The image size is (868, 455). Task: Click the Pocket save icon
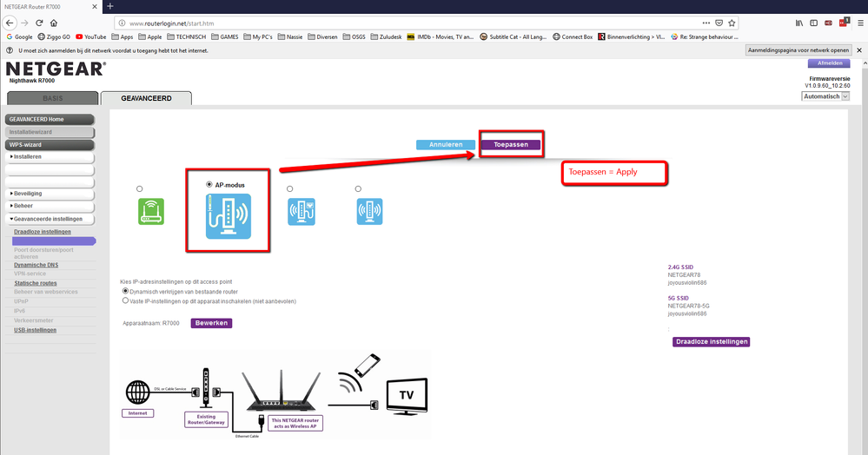click(719, 23)
